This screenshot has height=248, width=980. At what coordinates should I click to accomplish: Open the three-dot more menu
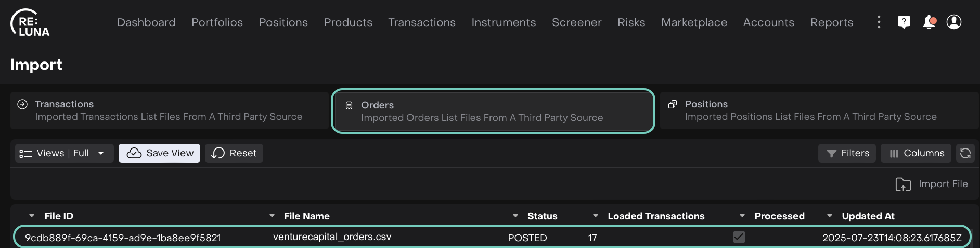[879, 22]
